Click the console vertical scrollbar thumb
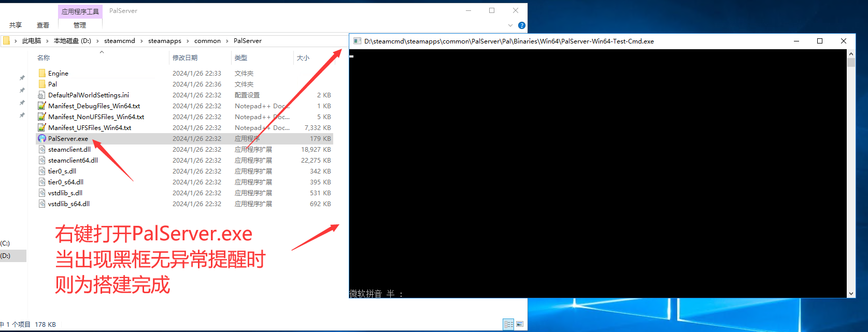The width and height of the screenshot is (868, 332). pos(851,63)
